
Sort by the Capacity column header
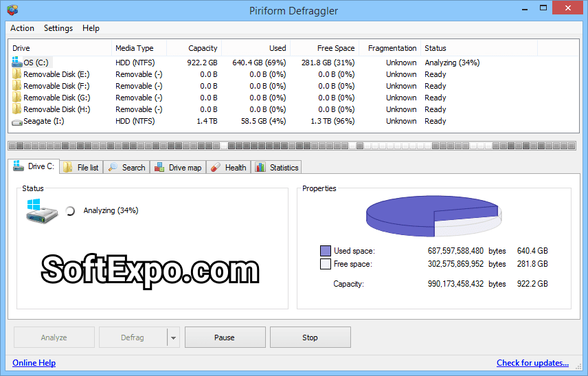194,48
